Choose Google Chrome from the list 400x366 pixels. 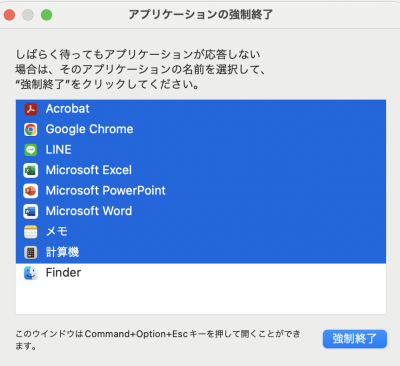point(89,129)
